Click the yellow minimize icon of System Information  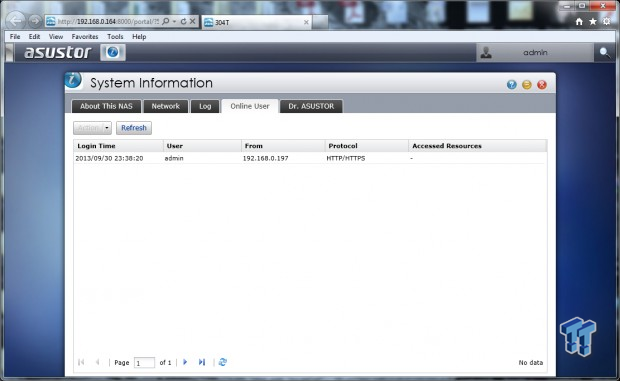[527, 85]
